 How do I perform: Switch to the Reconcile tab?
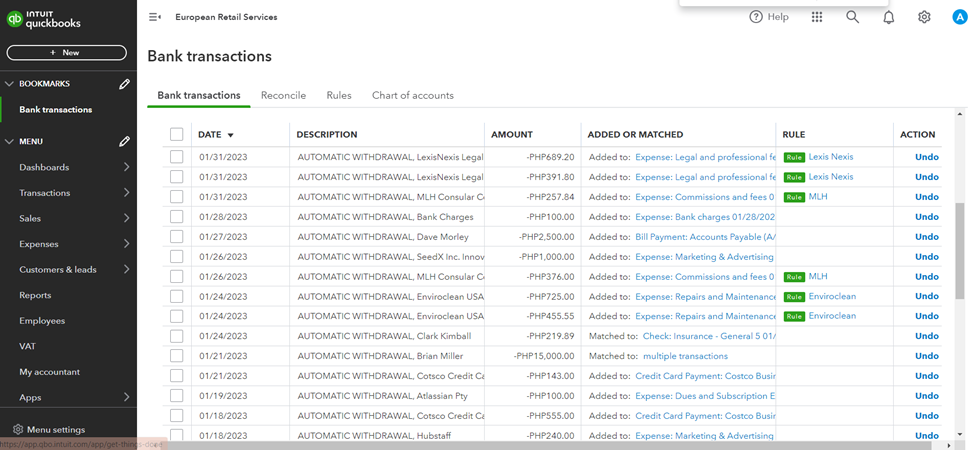point(283,95)
